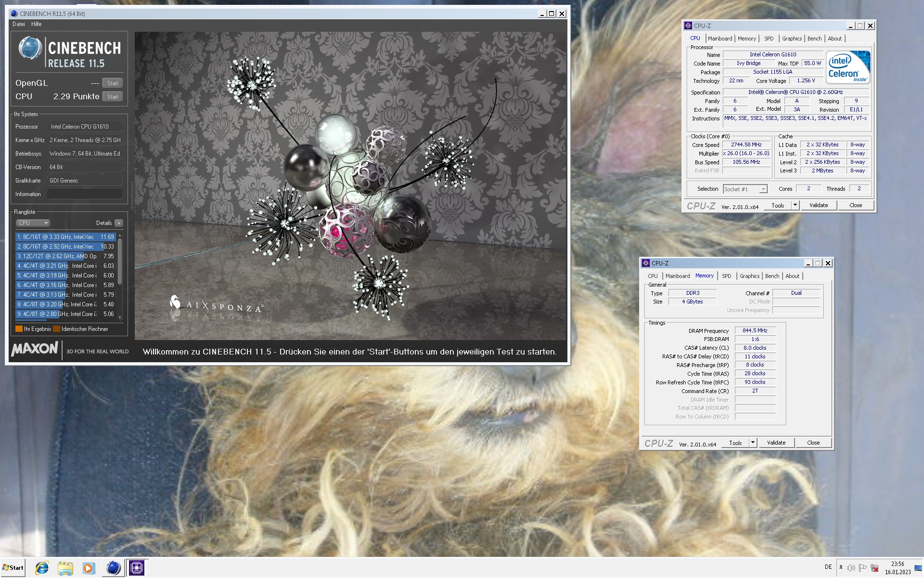Click the volume speaker tray icon
924x578 pixels.
tap(851, 568)
